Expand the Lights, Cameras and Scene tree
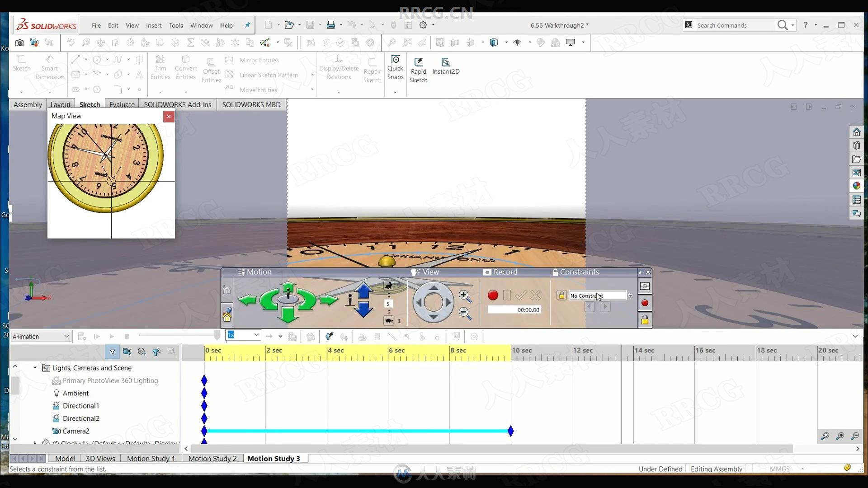Screen dimensions: 868x488 tap(35, 367)
